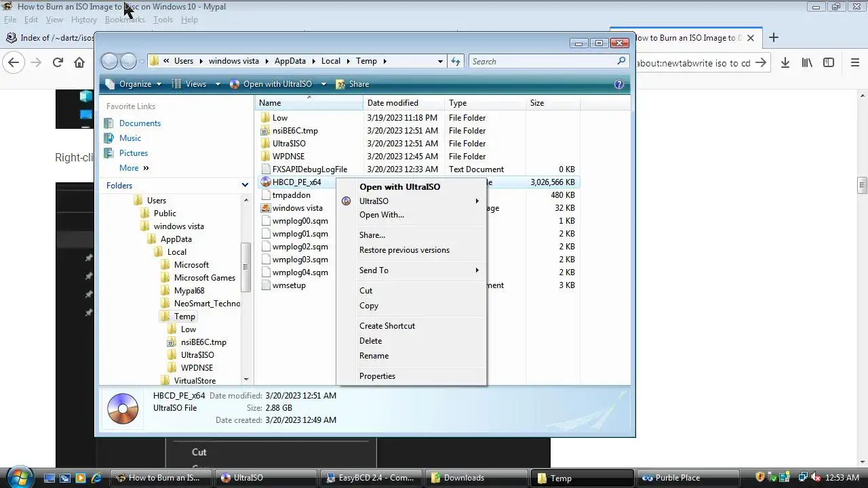Click the Show Desktop quick launch icon

[x=49, y=478]
